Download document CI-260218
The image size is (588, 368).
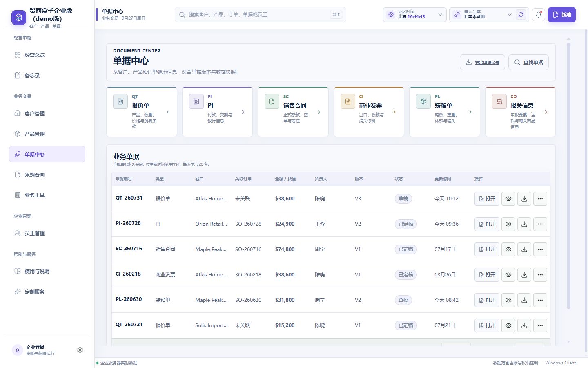click(524, 275)
